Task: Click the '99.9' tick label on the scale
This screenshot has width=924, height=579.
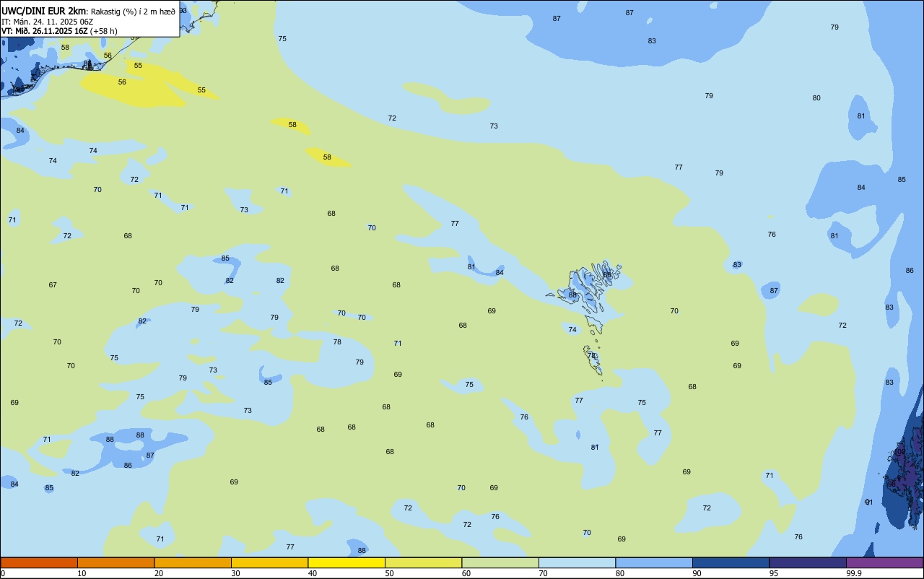Action: (x=853, y=573)
